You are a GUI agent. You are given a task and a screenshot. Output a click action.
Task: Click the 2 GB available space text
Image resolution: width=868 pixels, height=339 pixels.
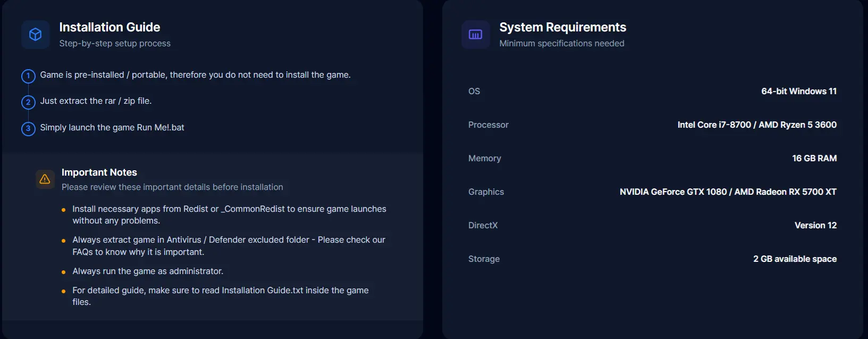[x=795, y=259]
